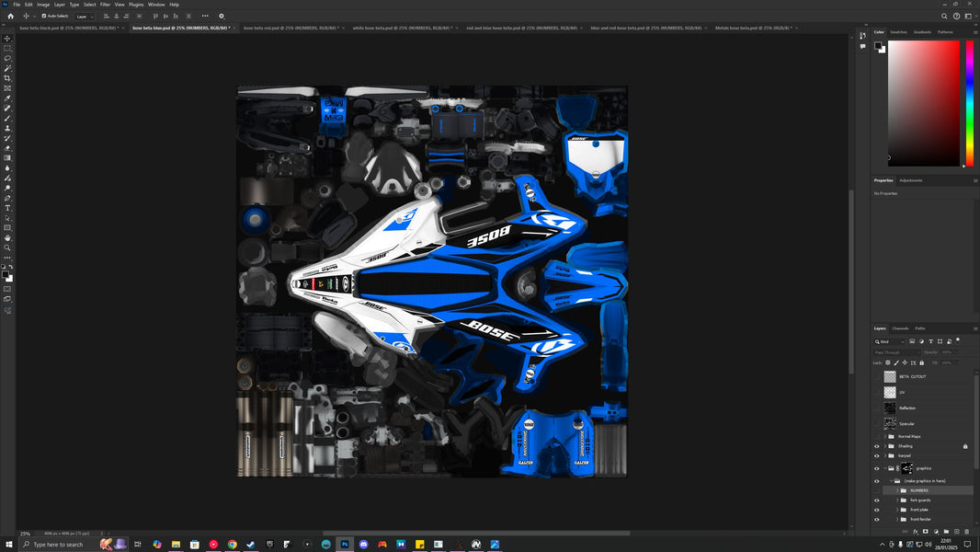
Task: Switch to the Adjustments tab
Action: point(911,180)
